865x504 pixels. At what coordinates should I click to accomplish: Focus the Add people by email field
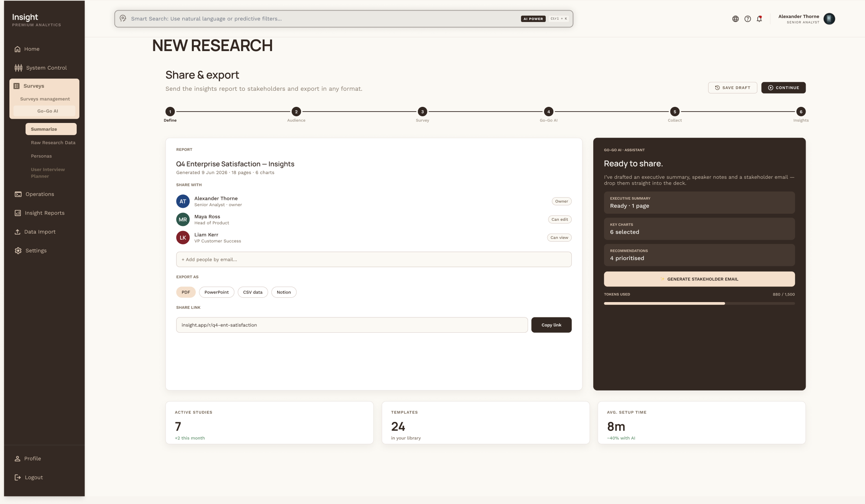pos(374,260)
